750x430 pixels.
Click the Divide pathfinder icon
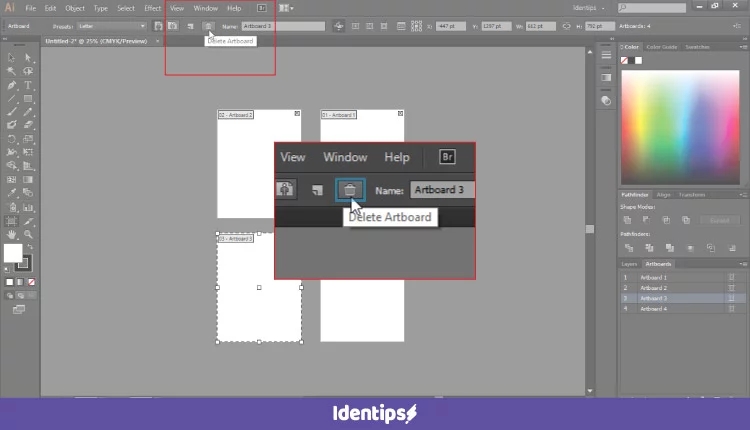click(x=627, y=246)
